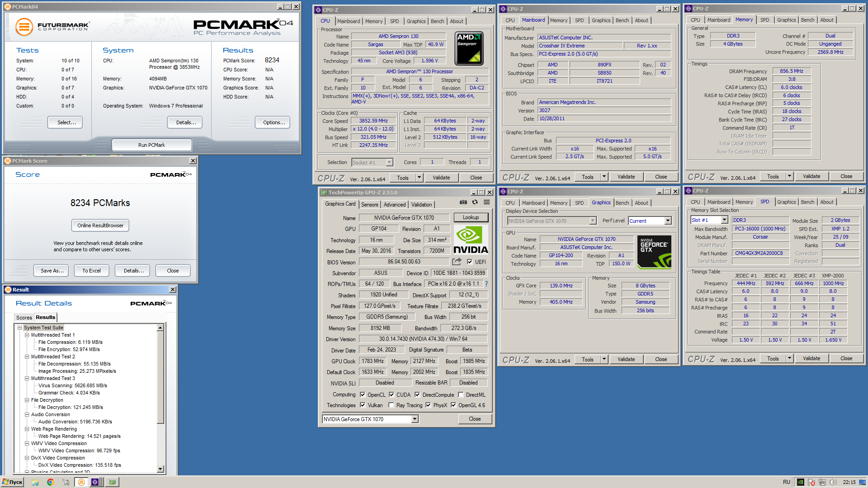Click the GPU-Z title bar application icon
The width and height of the screenshot is (868, 488).
[x=324, y=192]
